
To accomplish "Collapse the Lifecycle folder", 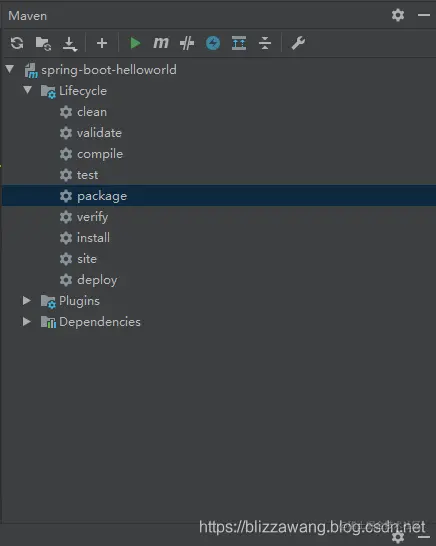I will [x=28, y=90].
